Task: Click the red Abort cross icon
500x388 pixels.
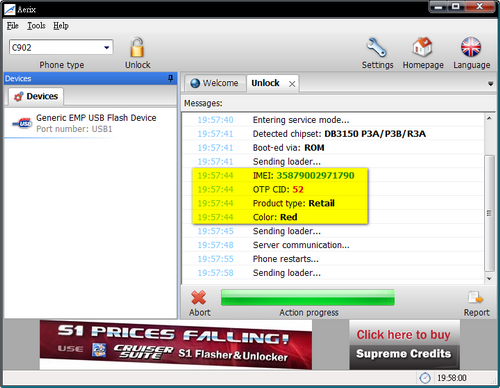Action: (x=199, y=297)
